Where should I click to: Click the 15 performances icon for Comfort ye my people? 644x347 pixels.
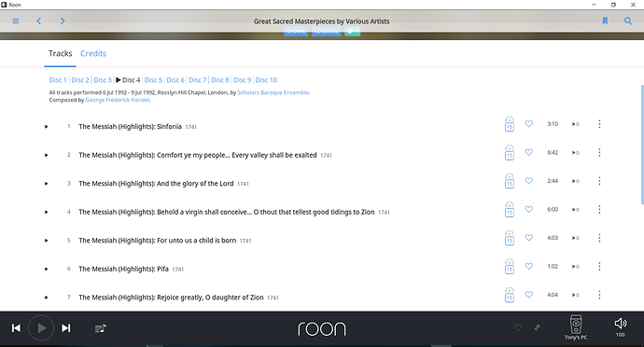tap(510, 152)
